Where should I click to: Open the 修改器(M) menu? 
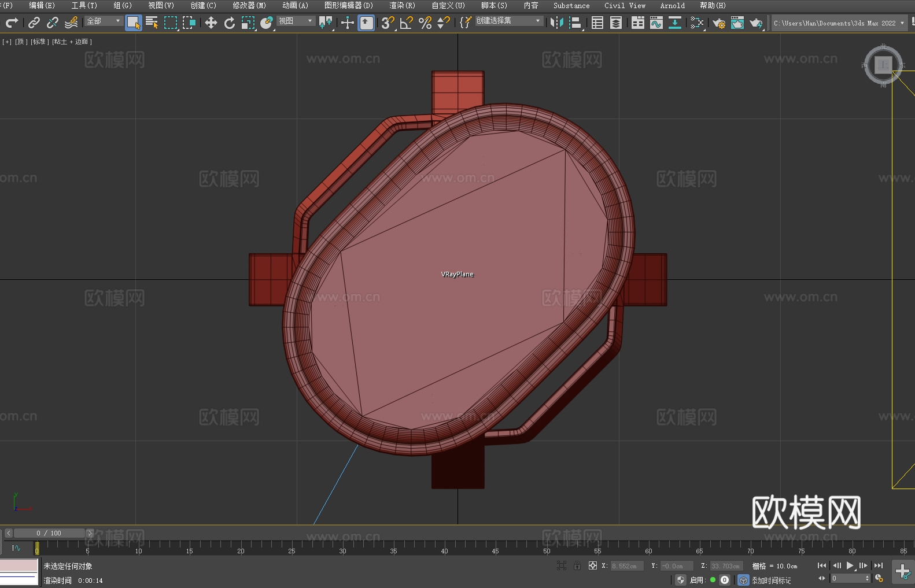pos(249,5)
